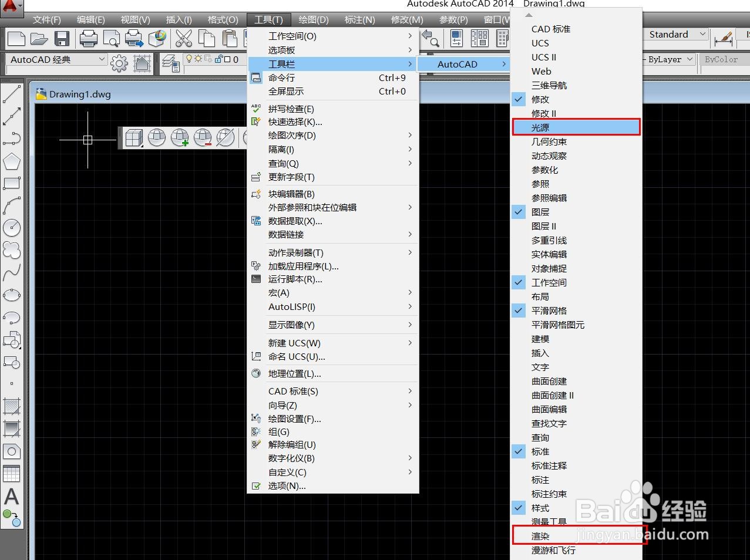The height and width of the screenshot is (560, 750).
Task: Create a new drawing with QNew icon
Action: (x=16, y=39)
